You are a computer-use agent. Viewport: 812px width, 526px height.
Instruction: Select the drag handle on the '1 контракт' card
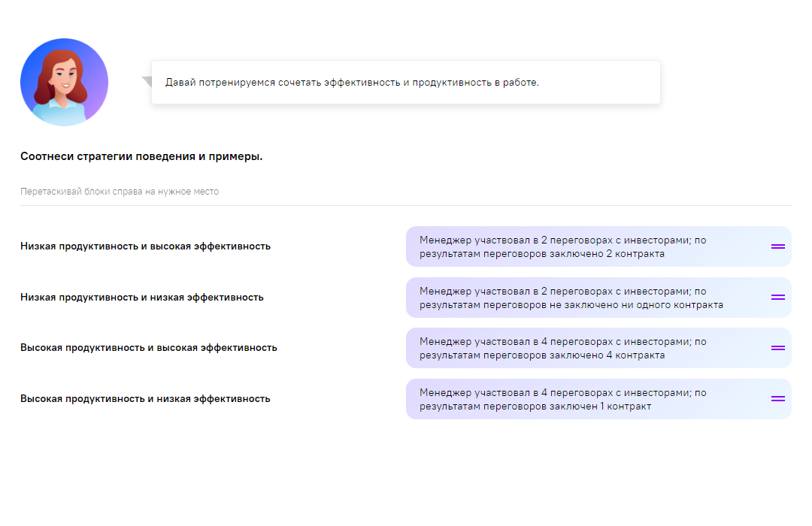point(777,399)
